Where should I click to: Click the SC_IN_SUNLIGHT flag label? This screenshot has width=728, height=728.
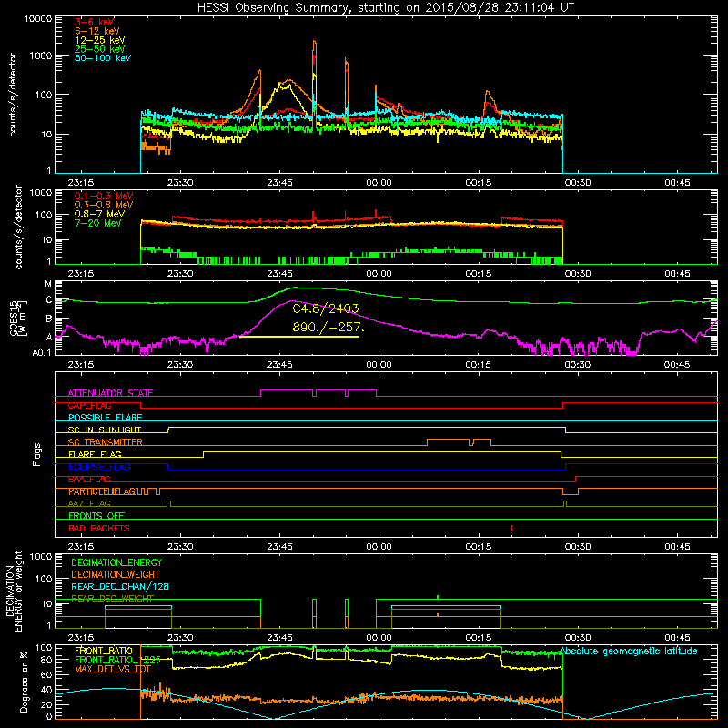click(105, 430)
